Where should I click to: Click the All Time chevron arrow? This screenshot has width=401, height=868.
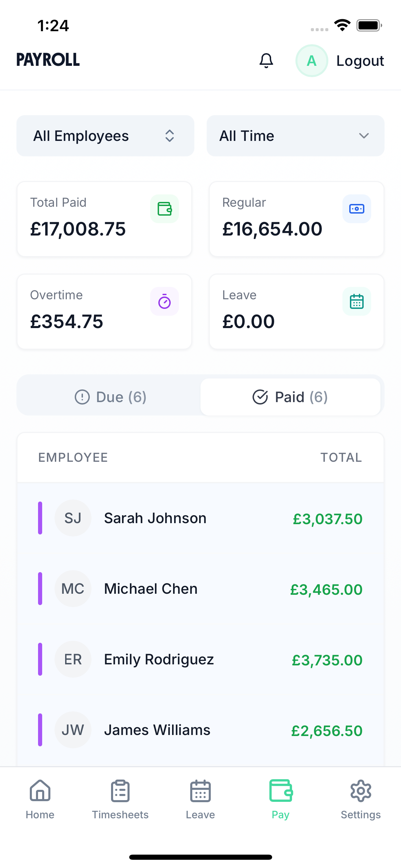[364, 136]
